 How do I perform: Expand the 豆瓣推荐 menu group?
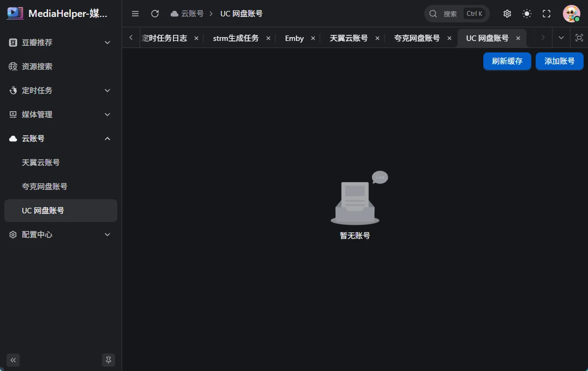pos(61,43)
